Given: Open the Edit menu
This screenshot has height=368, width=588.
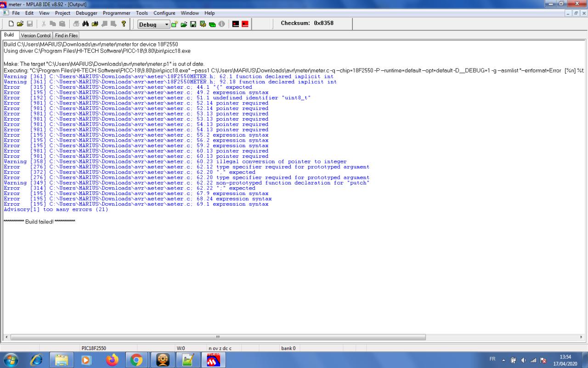Looking at the screenshot, I should pos(29,13).
